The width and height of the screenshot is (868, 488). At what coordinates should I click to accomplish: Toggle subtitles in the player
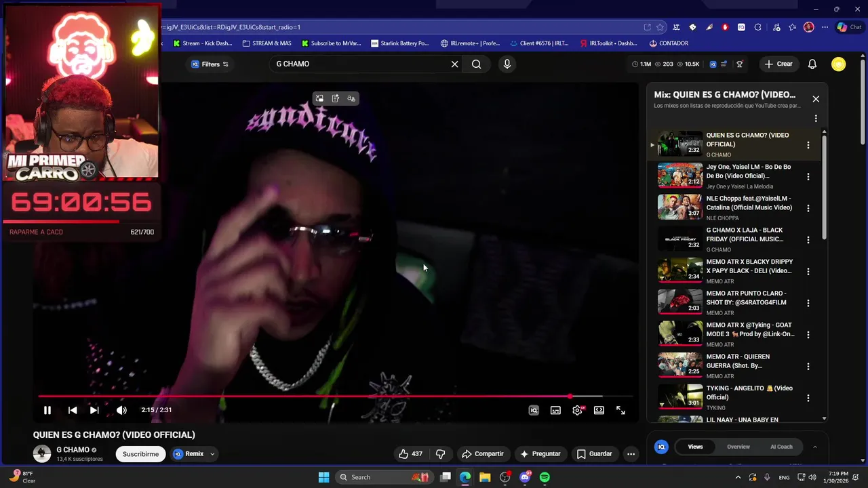tap(555, 410)
